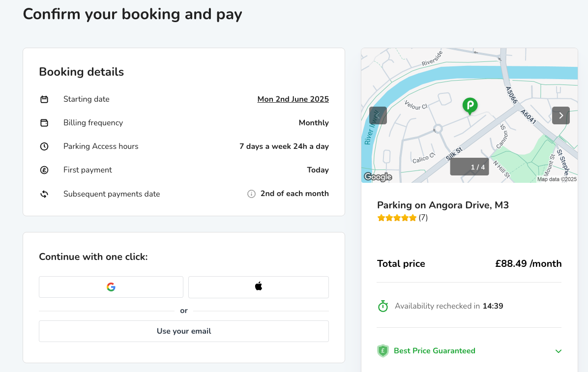Click the stopwatch availability icon

pos(383,306)
